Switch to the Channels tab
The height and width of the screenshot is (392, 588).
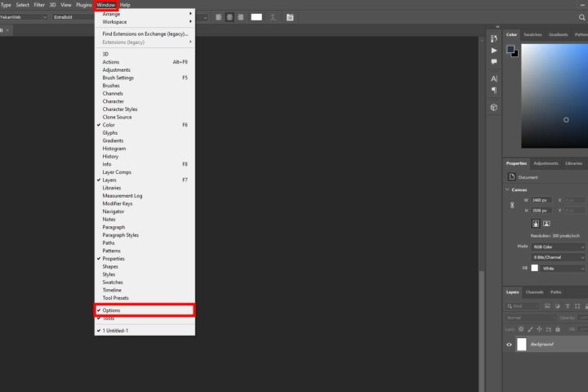click(535, 292)
